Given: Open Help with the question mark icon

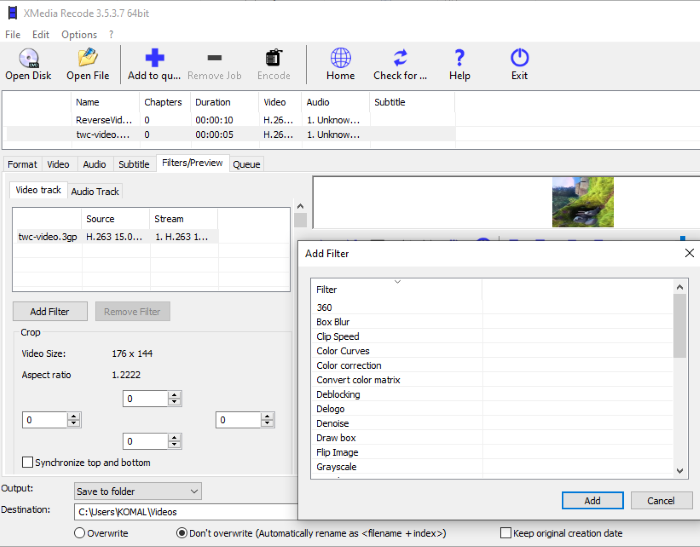Looking at the screenshot, I should [459, 58].
